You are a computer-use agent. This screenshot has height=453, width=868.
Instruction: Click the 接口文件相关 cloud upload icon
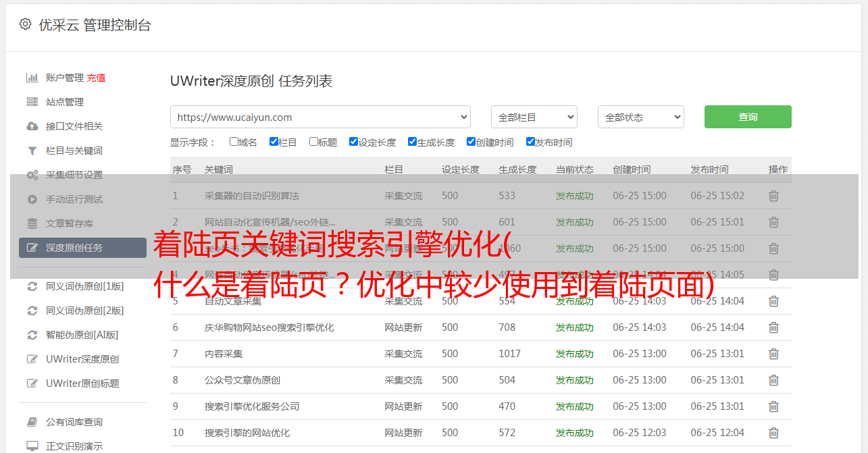point(32,126)
